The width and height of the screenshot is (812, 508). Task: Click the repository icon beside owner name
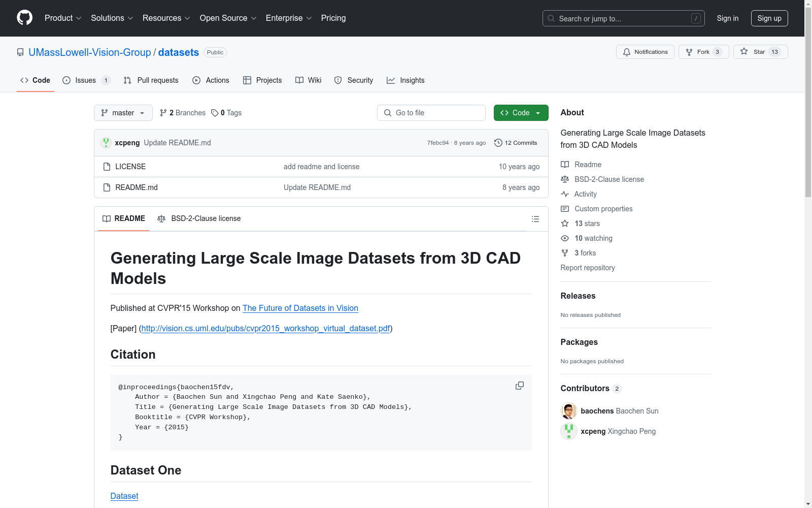(x=20, y=52)
